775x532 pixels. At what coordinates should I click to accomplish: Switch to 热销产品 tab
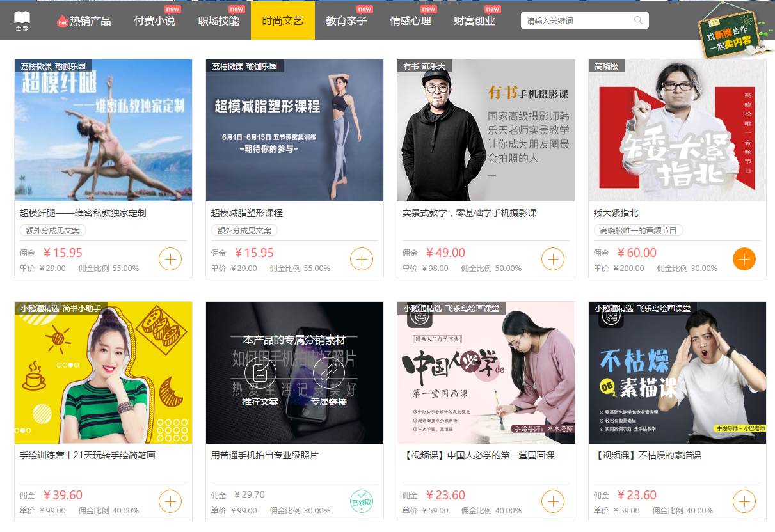coord(84,20)
